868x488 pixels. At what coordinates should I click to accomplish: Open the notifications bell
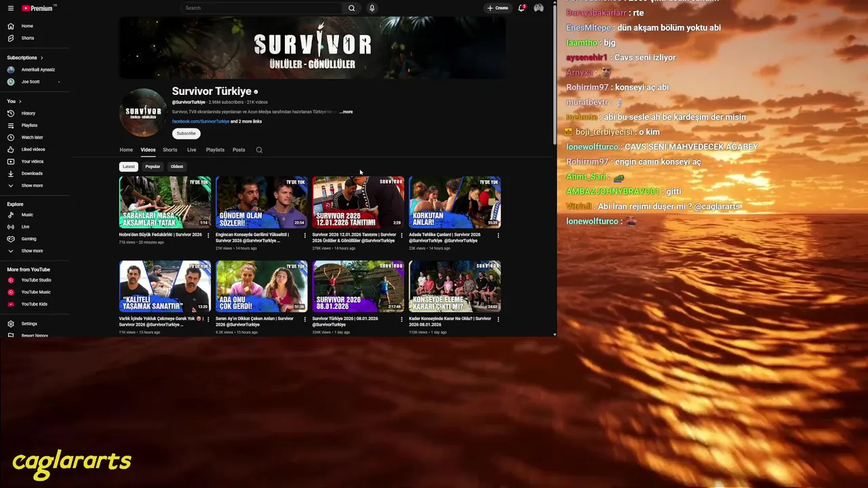[x=521, y=8]
